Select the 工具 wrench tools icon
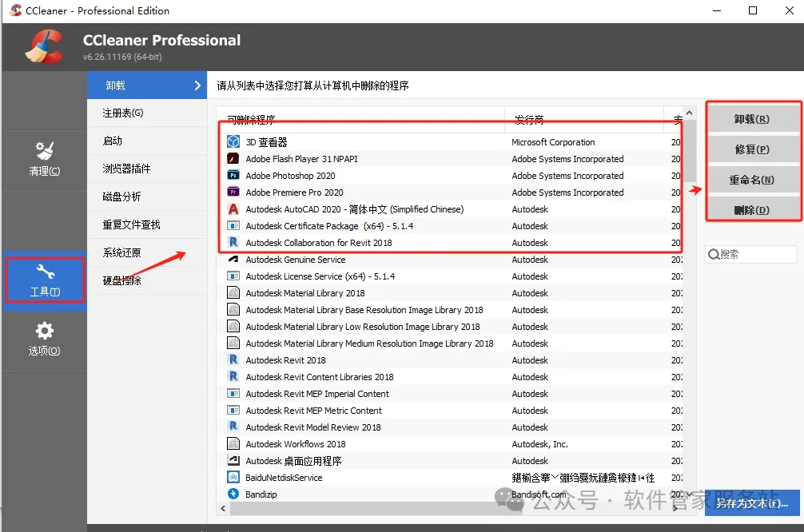 (x=45, y=272)
